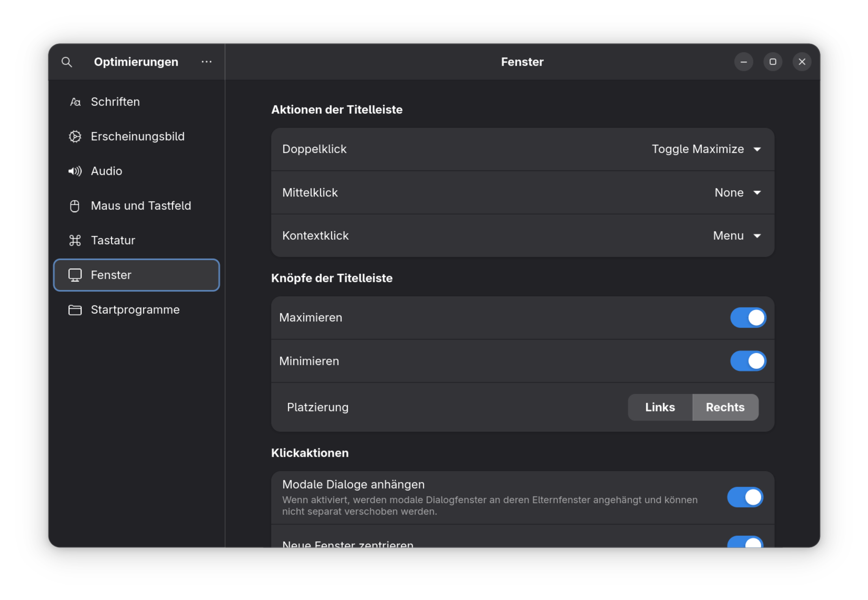Screen dimensions: 868x600
Task: Click the Tastatur keyboard command icon
Action: tap(75, 241)
